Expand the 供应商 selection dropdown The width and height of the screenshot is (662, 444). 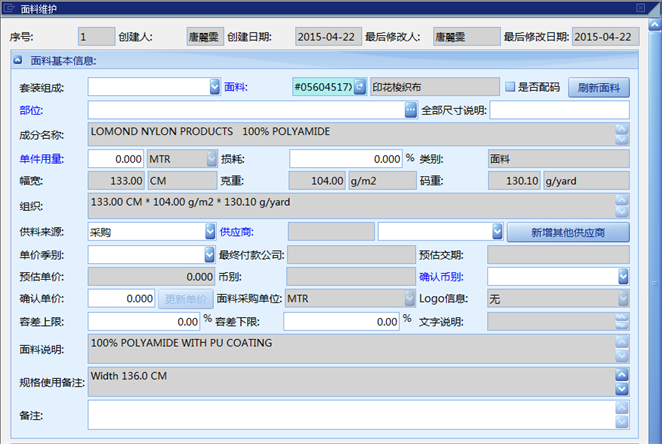[497, 231]
